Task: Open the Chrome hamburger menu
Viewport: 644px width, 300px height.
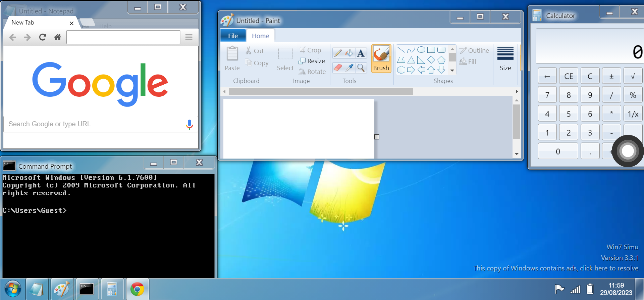Action: point(189,37)
